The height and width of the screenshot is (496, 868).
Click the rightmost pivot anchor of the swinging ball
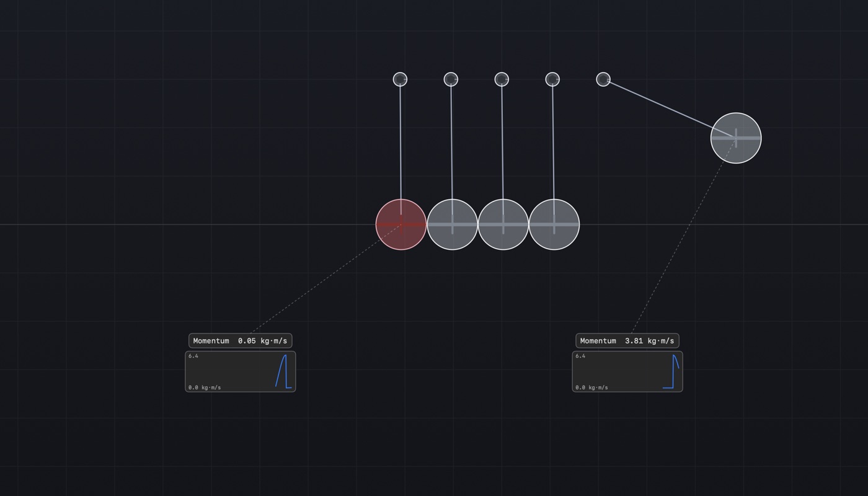603,79
